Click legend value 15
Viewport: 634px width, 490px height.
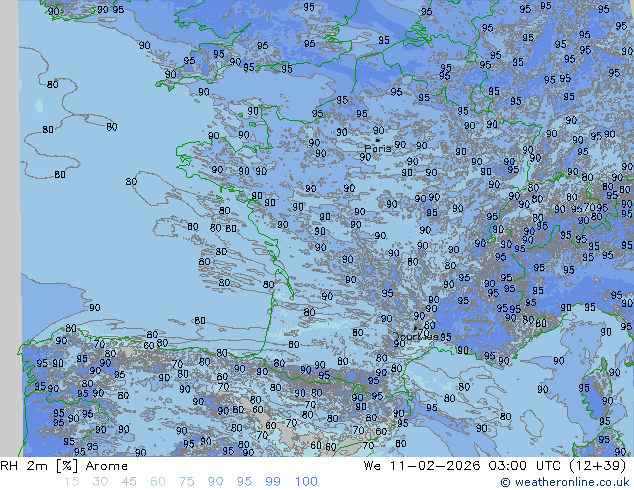(x=71, y=482)
